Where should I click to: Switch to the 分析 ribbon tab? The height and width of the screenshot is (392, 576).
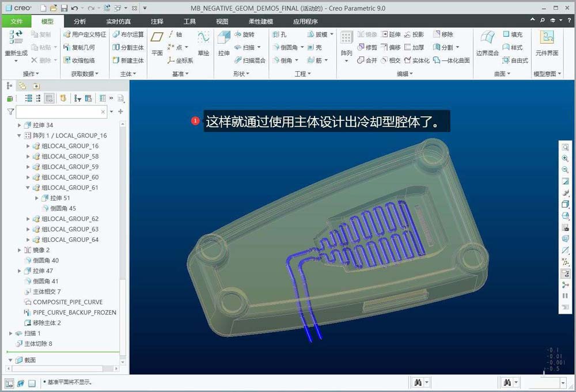point(80,21)
